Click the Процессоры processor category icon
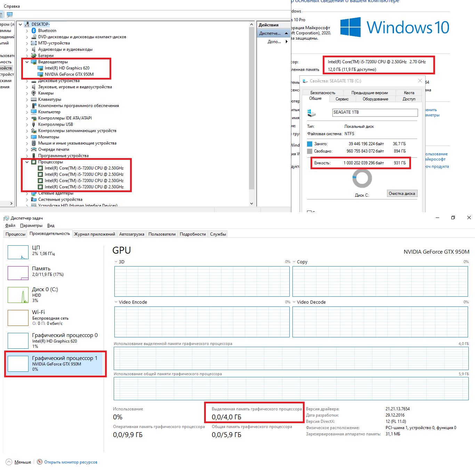Viewport: 475px width, 476px height. 34,162
